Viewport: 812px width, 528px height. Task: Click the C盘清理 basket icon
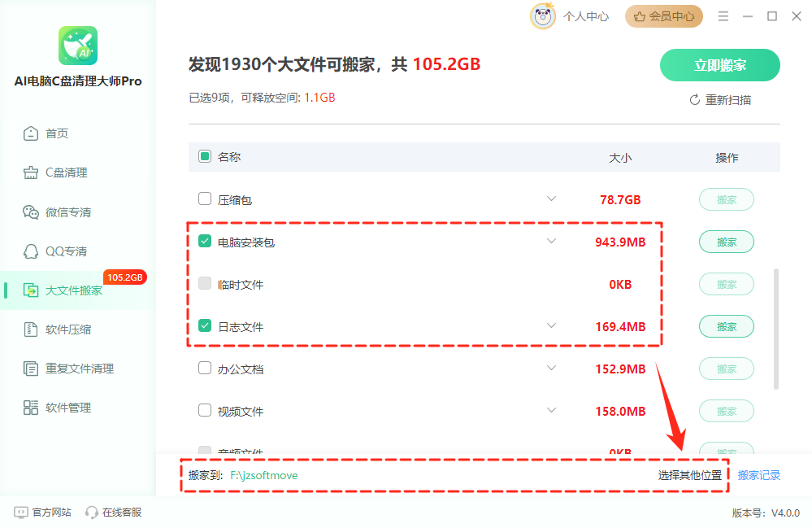click(x=31, y=172)
